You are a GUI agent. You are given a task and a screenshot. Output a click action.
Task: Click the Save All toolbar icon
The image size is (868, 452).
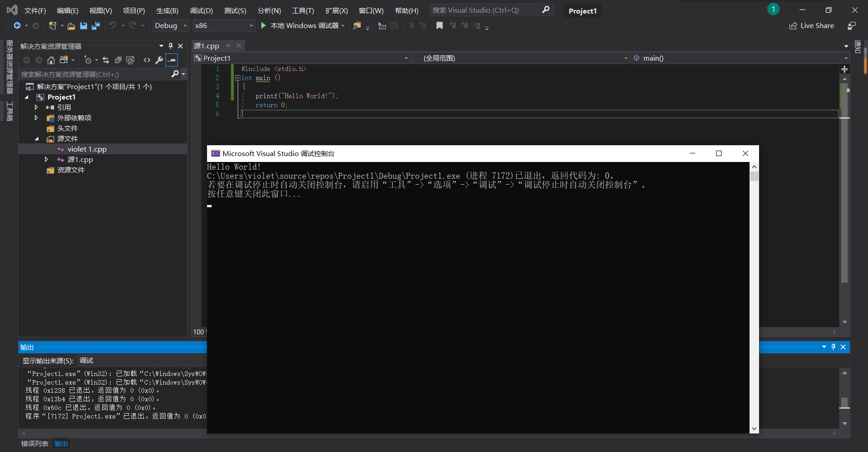coord(95,26)
